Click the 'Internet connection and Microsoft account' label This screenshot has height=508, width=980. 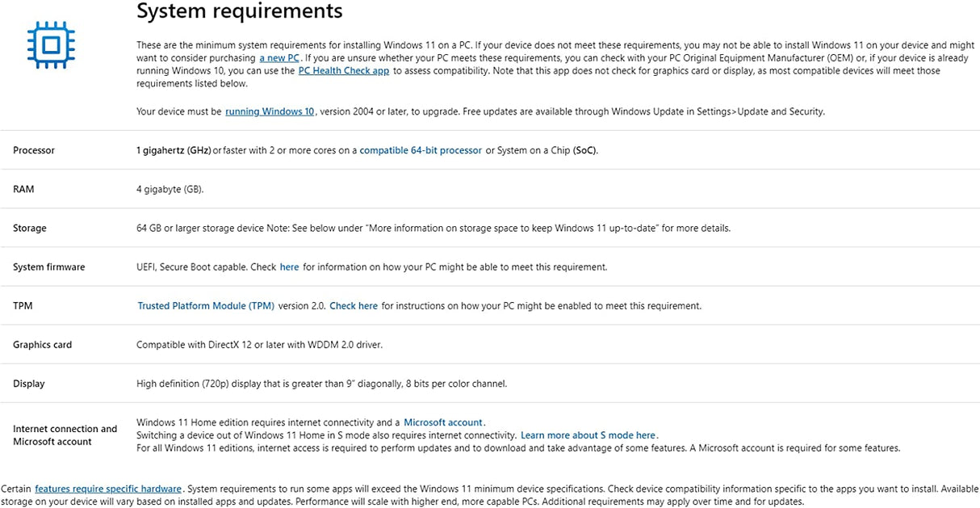pyautogui.click(x=65, y=435)
